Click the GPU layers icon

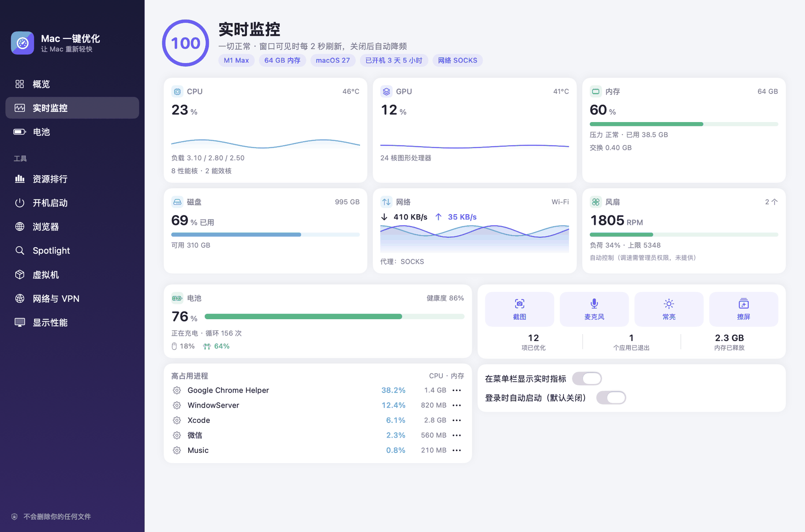click(x=386, y=92)
